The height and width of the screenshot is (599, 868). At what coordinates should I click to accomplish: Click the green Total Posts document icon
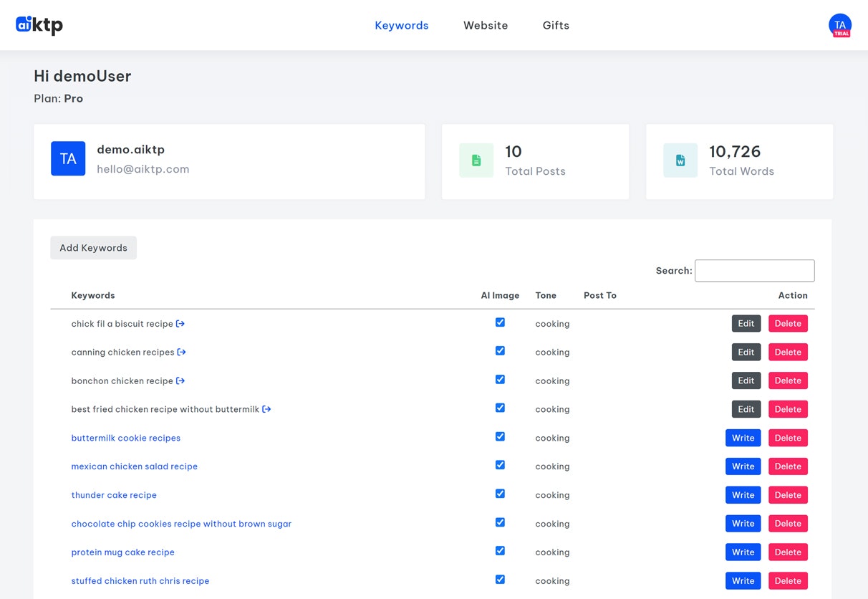pyautogui.click(x=476, y=160)
